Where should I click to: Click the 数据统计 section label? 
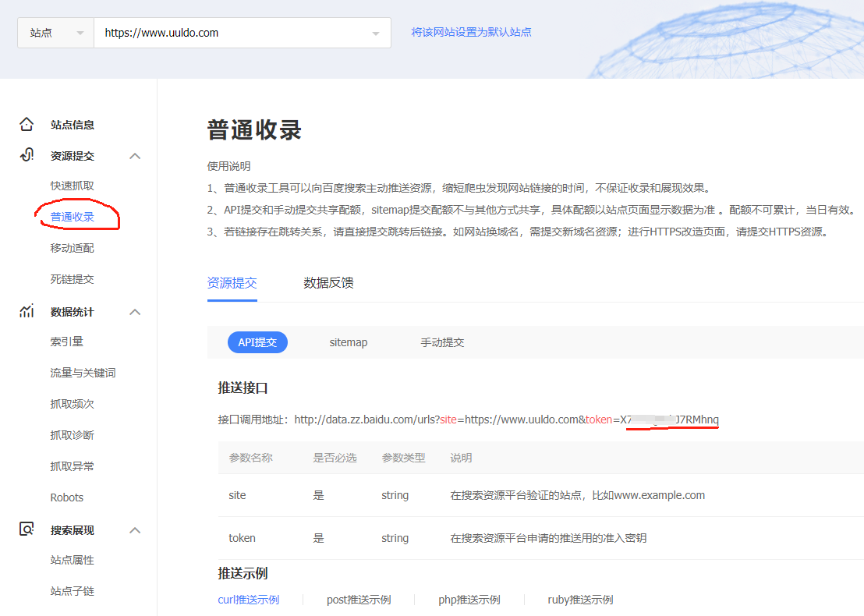tap(73, 312)
